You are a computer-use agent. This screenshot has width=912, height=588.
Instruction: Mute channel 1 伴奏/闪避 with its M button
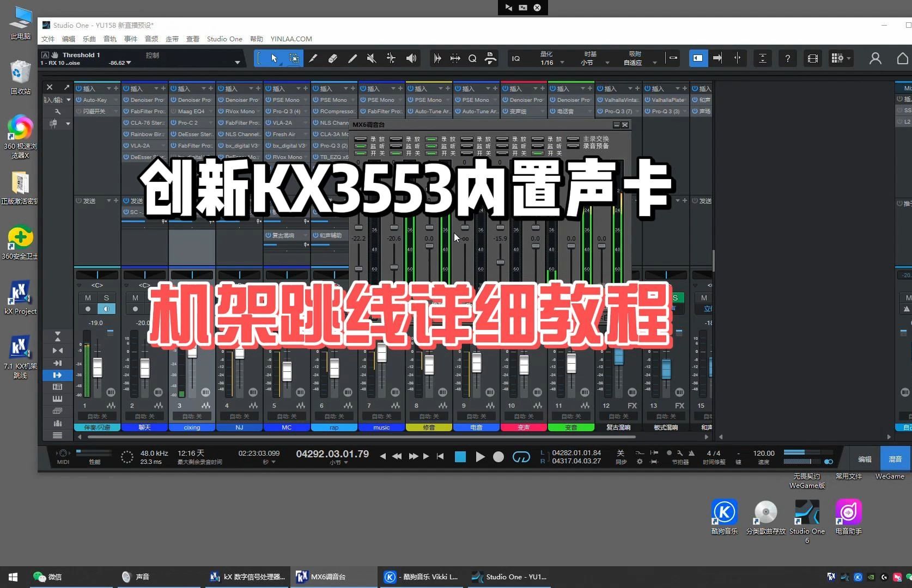[87, 298]
